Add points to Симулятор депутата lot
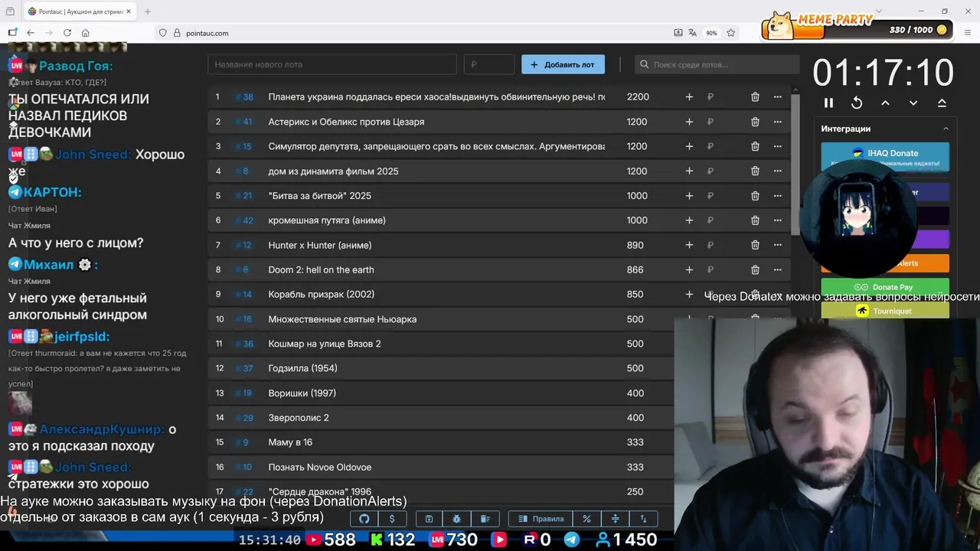The height and width of the screenshot is (551, 980). (x=689, y=146)
